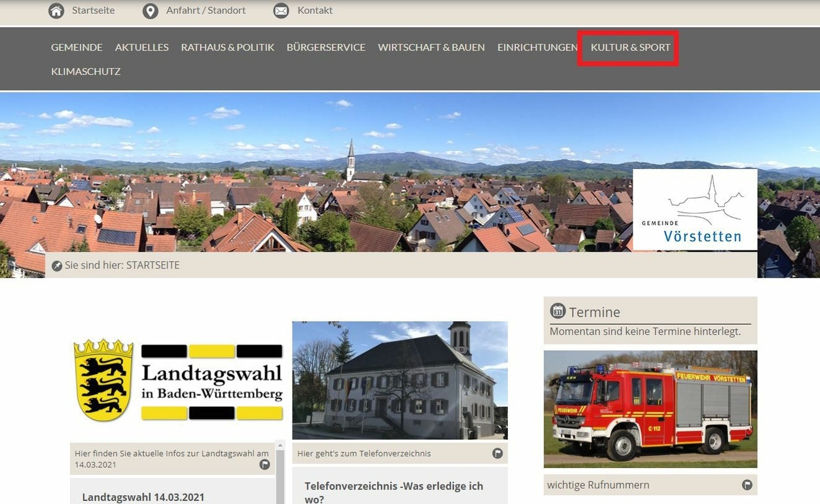The width and height of the screenshot is (820, 504).
Task: Click flag icon in Telefonverzeichnis caption
Action: pyautogui.click(x=497, y=453)
